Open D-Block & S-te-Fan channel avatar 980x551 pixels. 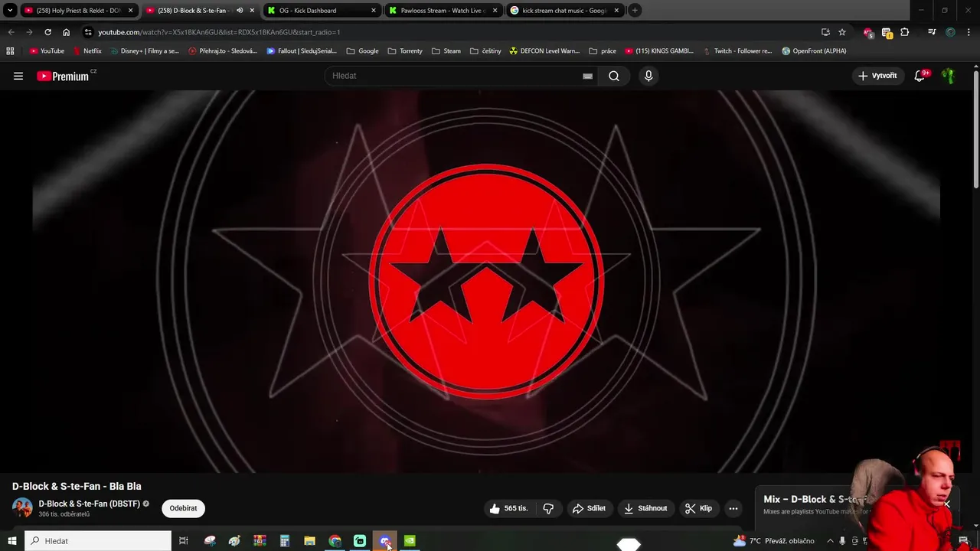point(22,507)
